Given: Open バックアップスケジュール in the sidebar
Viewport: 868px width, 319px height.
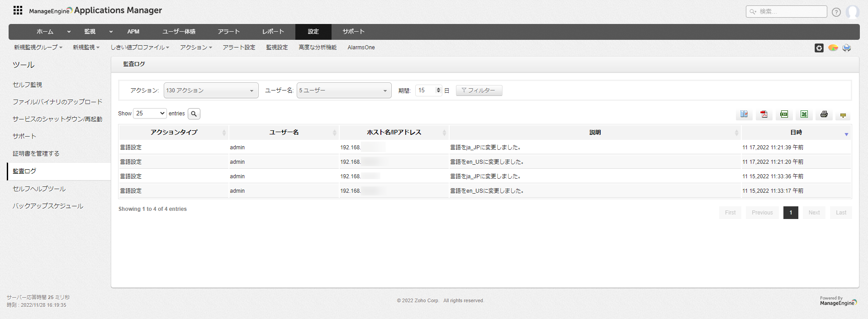Looking at the screenshot, I should 48,206.
